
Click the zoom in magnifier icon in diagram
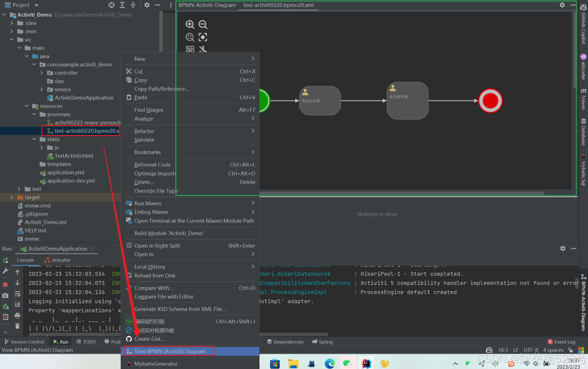click(190, 24)
